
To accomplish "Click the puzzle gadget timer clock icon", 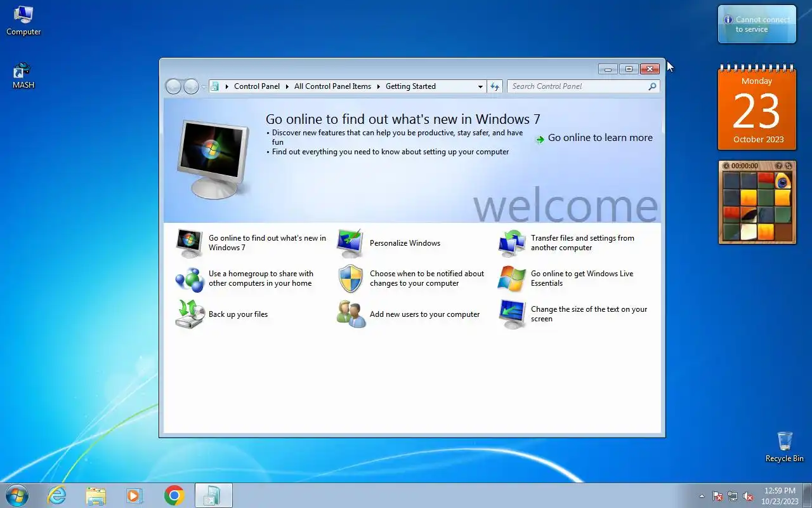I will click(x=726, y=166).
